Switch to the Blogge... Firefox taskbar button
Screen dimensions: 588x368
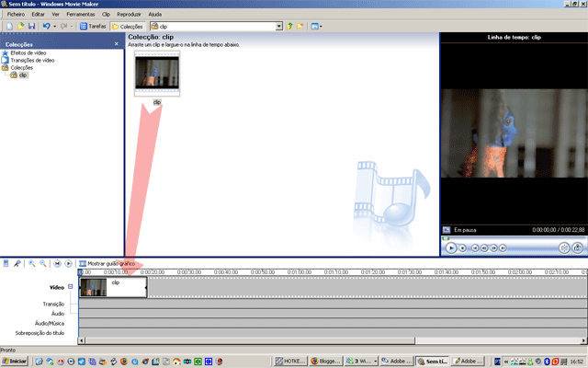[325, 362]
